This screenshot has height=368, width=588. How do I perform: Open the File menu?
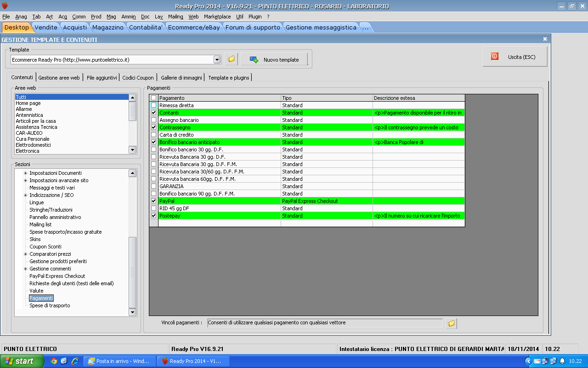(x=6, y=17)
